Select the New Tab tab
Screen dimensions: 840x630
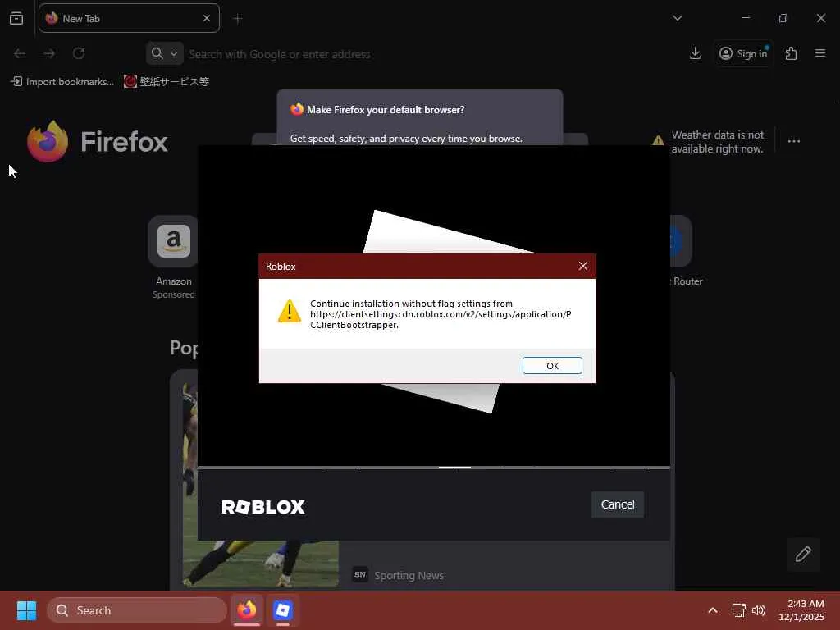click(129, 18)
